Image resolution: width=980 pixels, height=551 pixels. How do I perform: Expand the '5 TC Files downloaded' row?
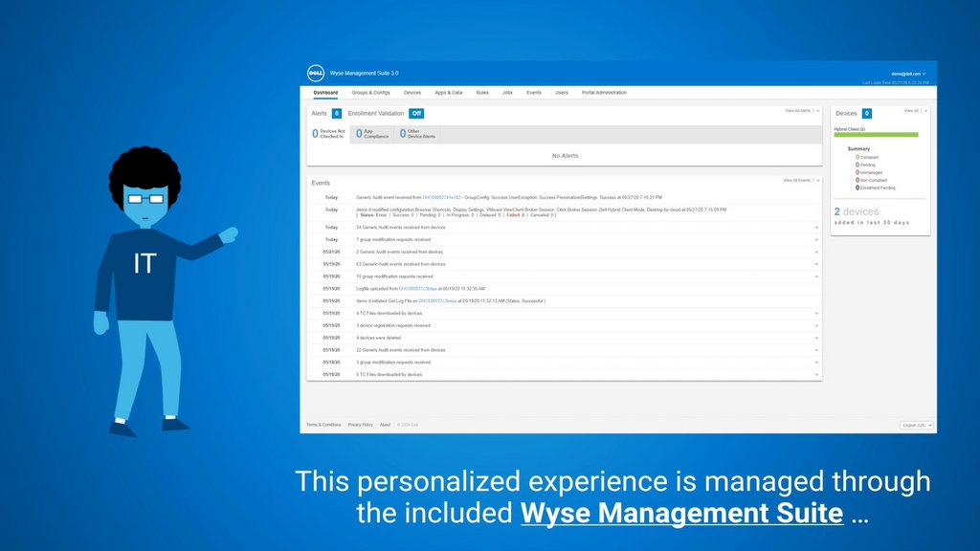point(816,375)
